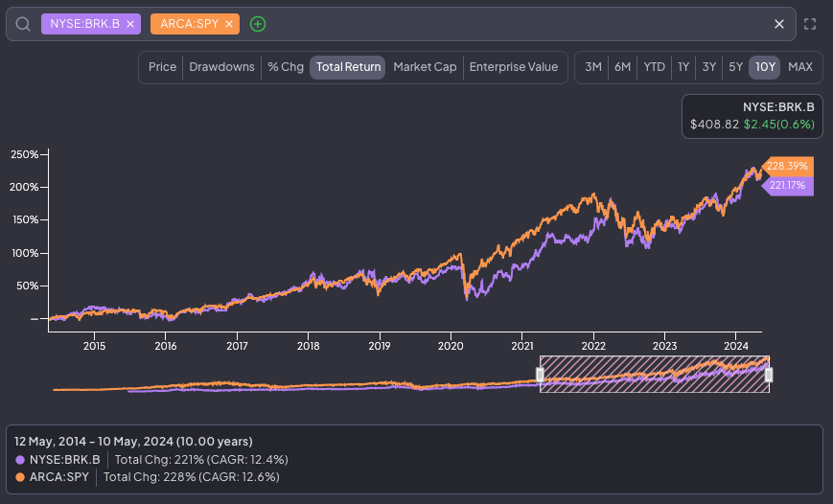The image size is (833, 504).
Task: Click the 2020 label on the x-axis
Action: [451, 346]
